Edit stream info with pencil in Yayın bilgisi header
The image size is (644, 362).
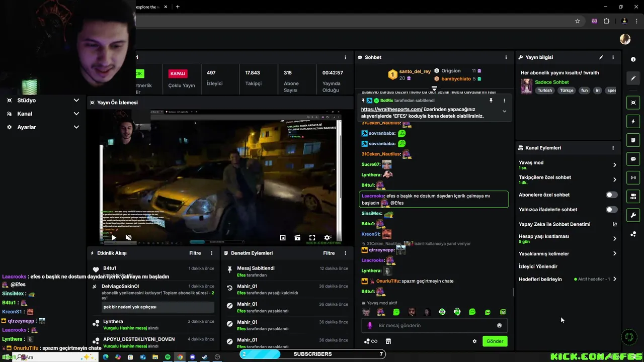(601, 57)
